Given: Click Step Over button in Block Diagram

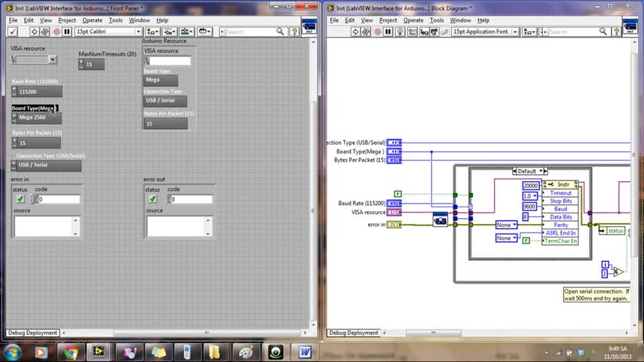Looking at the screenshot, I should 434,32.
